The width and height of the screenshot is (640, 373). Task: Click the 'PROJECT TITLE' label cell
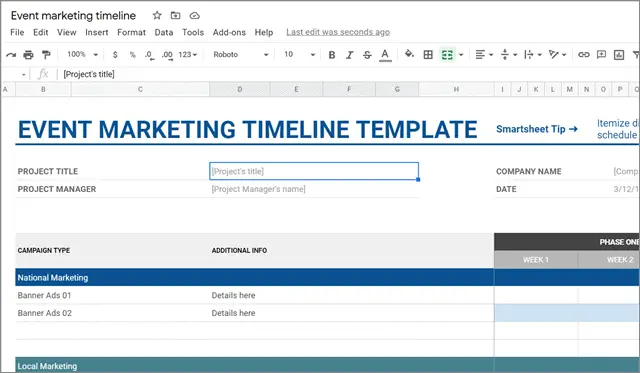point(48,171)
